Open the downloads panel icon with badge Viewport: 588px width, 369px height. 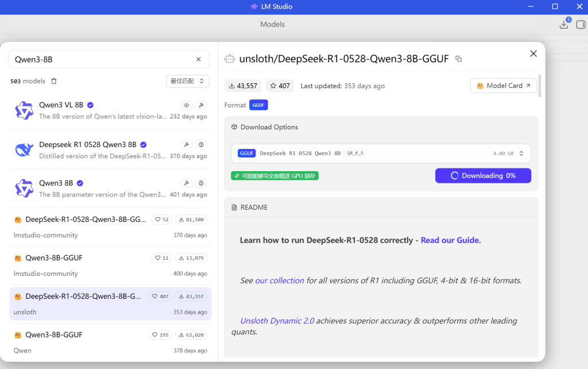pyautogui.click(x=564, y=24)
